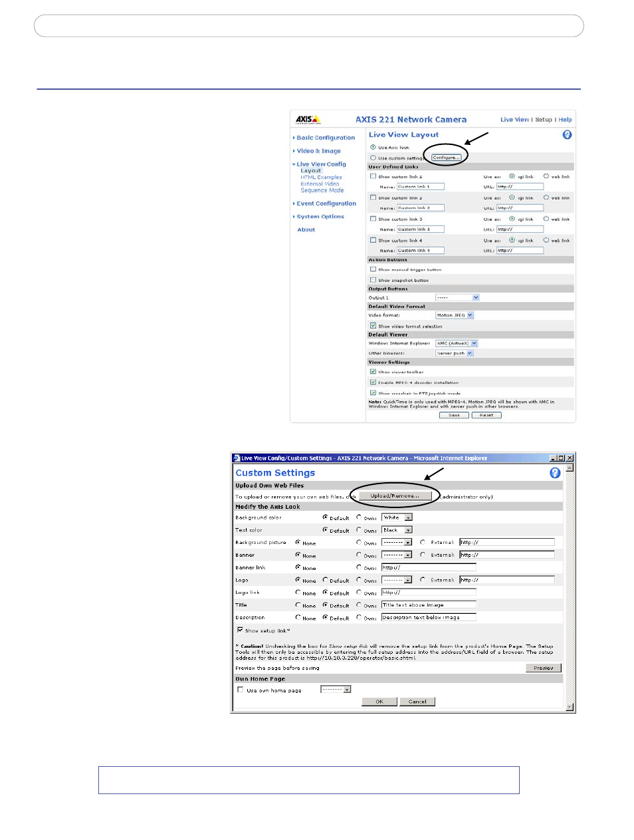Uncheck Enable MPEG-4 decoder installation

click(x=373, y=382)
